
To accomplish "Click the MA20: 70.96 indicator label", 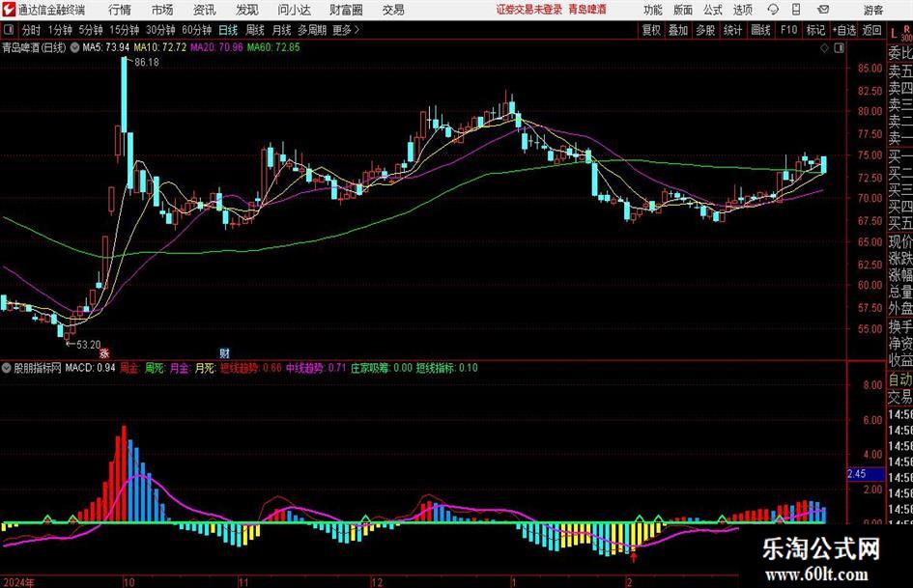I will (216, 47).
